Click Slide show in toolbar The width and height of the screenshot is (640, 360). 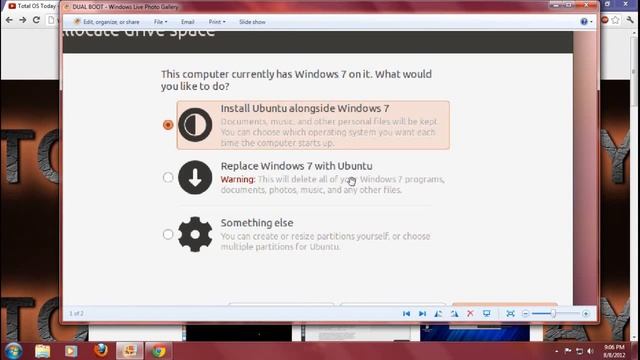point(252,22)
